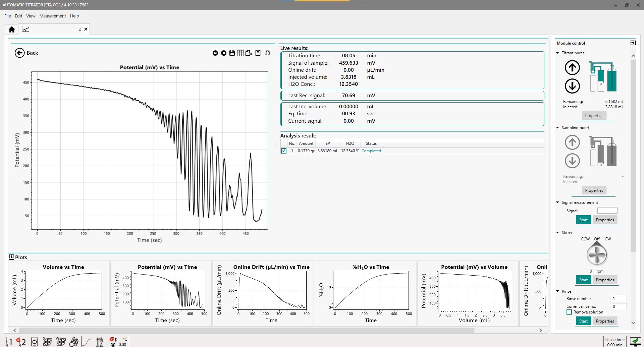Click the home icon tab

coord(12,30)
